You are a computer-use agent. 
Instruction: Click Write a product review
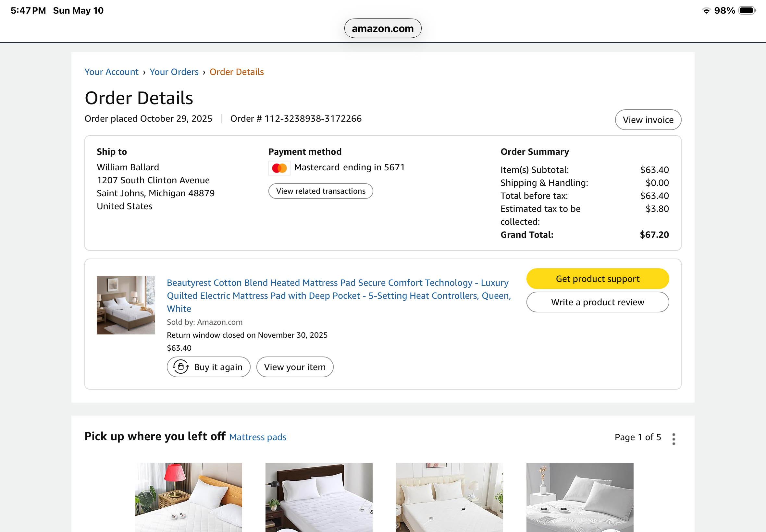point(598,302)
